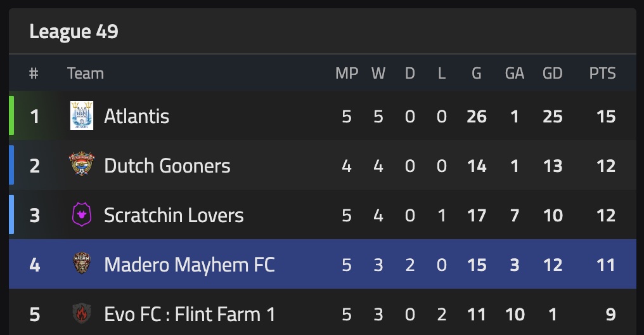Click the GA column header
Viewport: 644px width, 335px height.
pos(514,74)
